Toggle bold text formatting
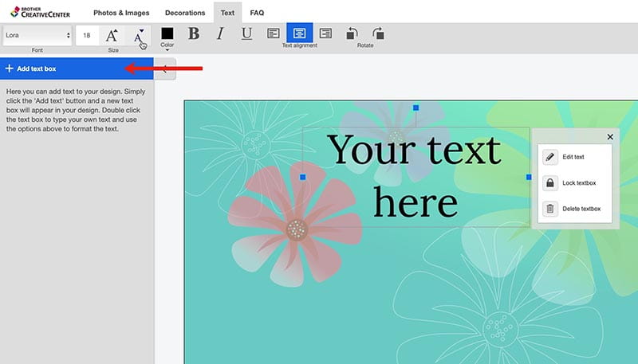The width and height of the screenshot is (638, 364). (x=193, y=33)
